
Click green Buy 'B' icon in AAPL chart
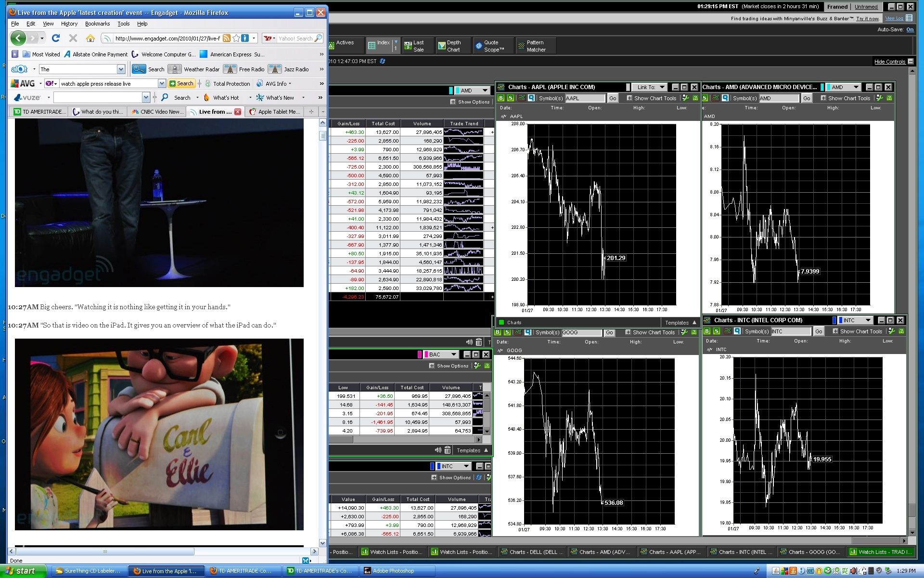click(x=501, y=98)
